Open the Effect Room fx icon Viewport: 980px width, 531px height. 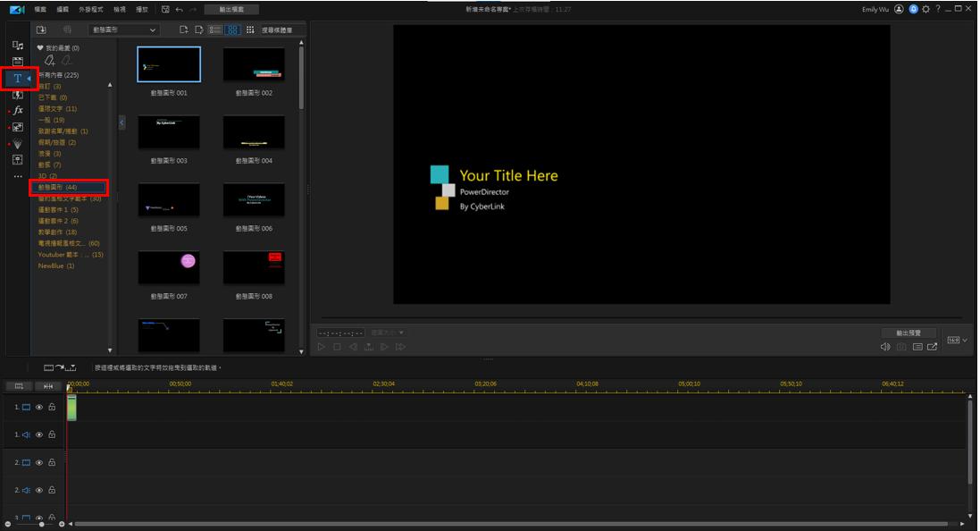[x=18, y=111]
